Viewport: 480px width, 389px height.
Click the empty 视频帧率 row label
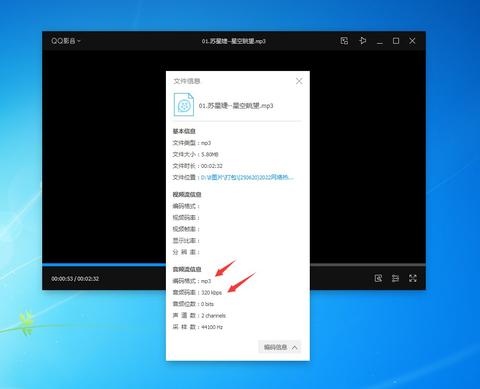186,229
